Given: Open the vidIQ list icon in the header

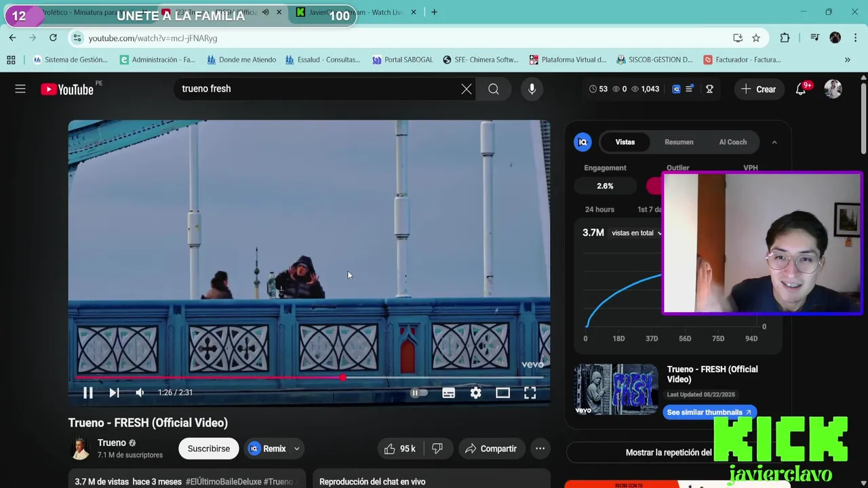Looking at the screenshot, I should click(x=689, y=89).
